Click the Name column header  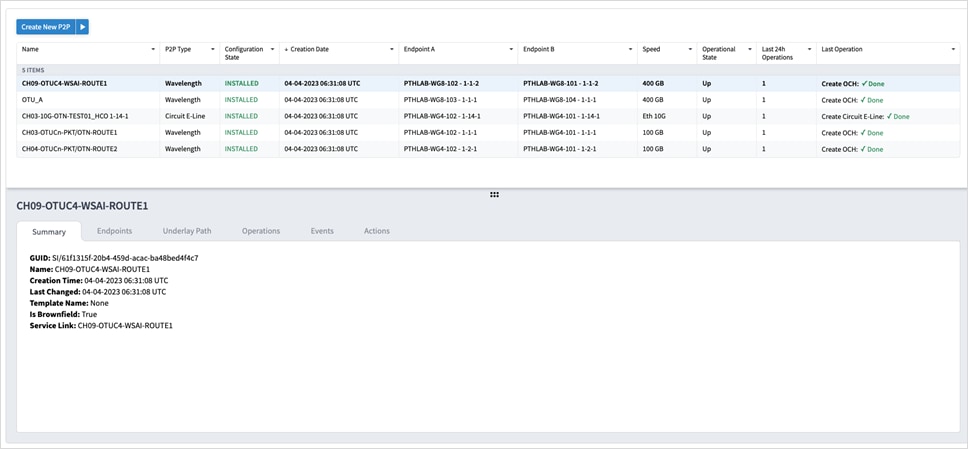(x=30, y=49)
